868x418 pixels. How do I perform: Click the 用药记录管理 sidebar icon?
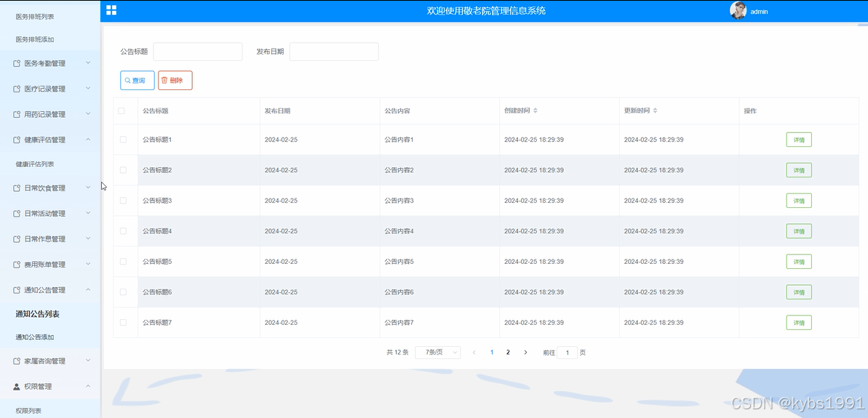17,114
